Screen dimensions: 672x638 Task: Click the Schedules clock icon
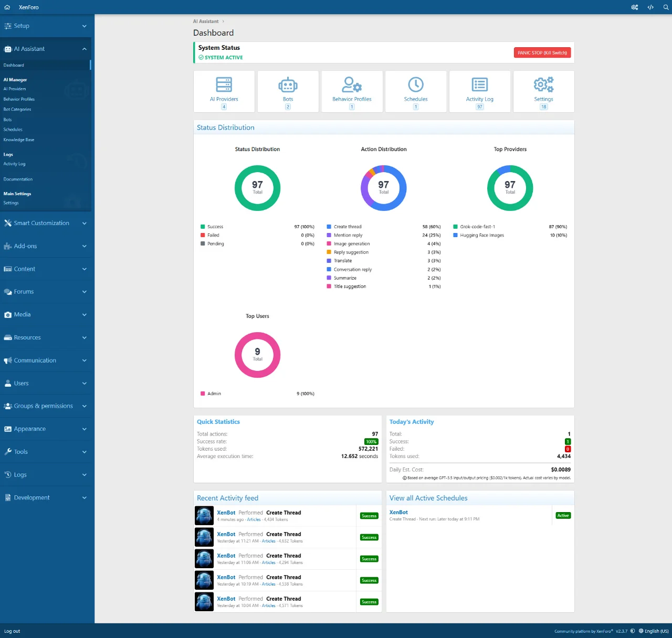(415, 85)
